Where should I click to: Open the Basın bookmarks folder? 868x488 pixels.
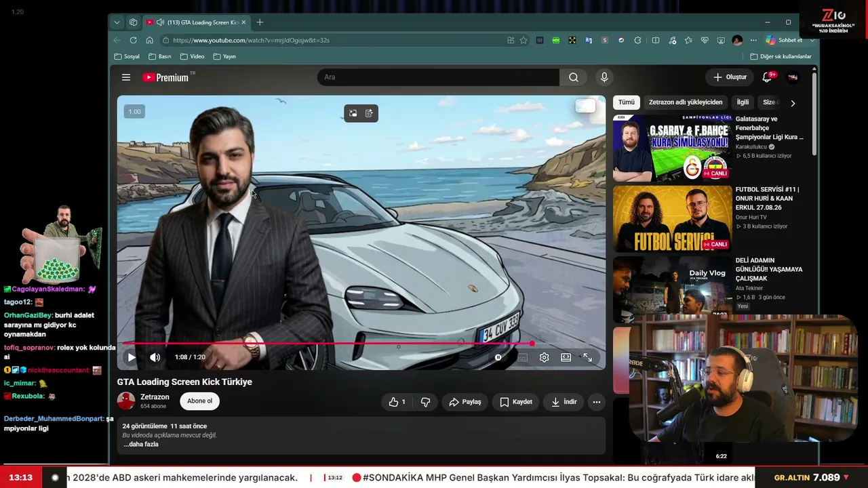[x=160, y=57]
